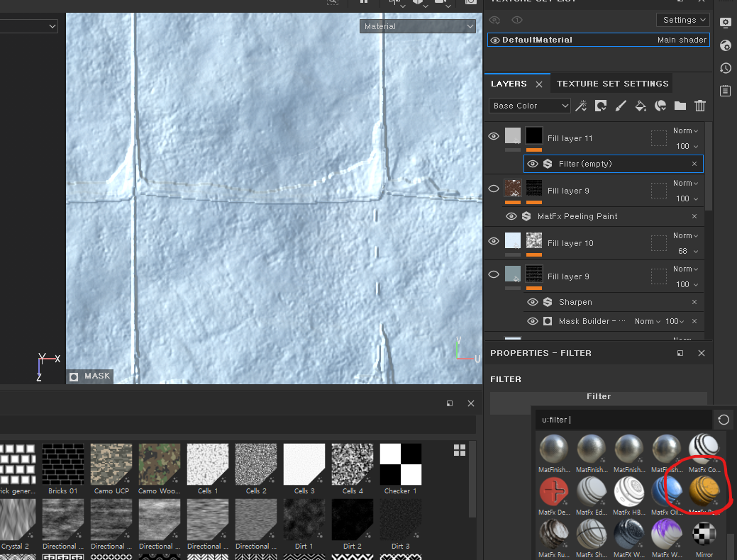Click the MASK indicator in viewport
The height and width of the screenshot is (560, 737).
coord(90,376)
